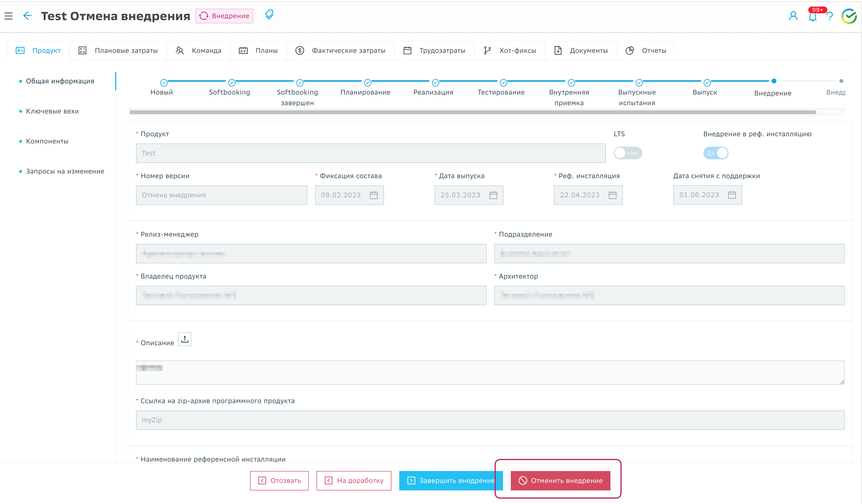The image size is (862, 504).
Task: Open calendar picker for Фиксация состава
Action: pos(374,195)
